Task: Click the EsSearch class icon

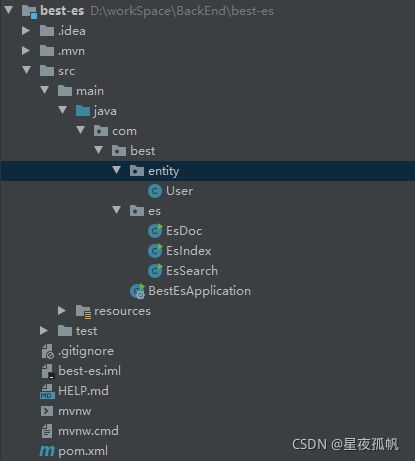Action: click(155, 271)
